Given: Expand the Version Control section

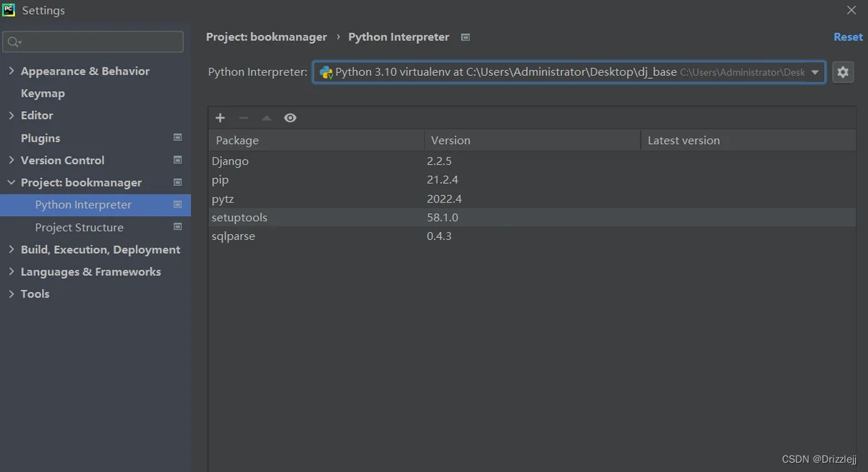Looking at the screenshot, I should (x=11, y=160).
